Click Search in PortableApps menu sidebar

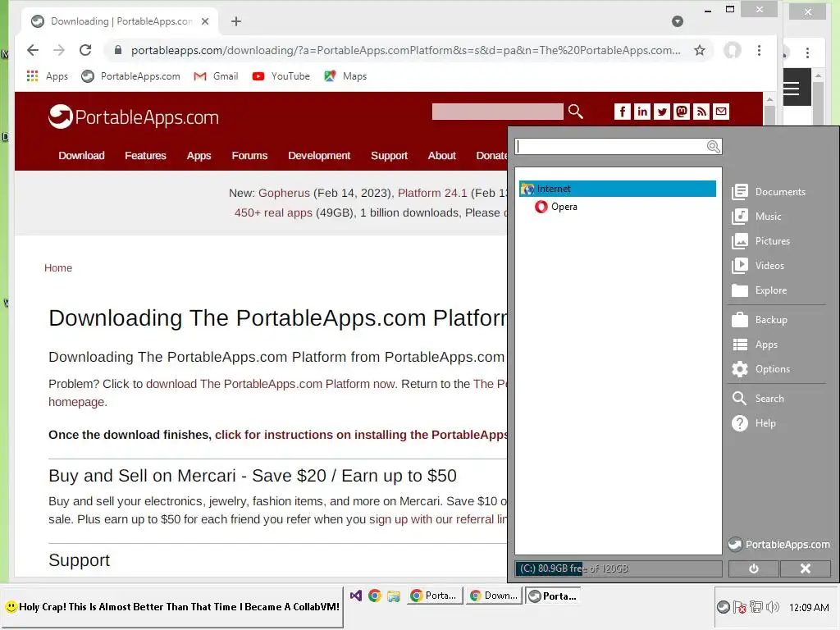coord(758,399)
